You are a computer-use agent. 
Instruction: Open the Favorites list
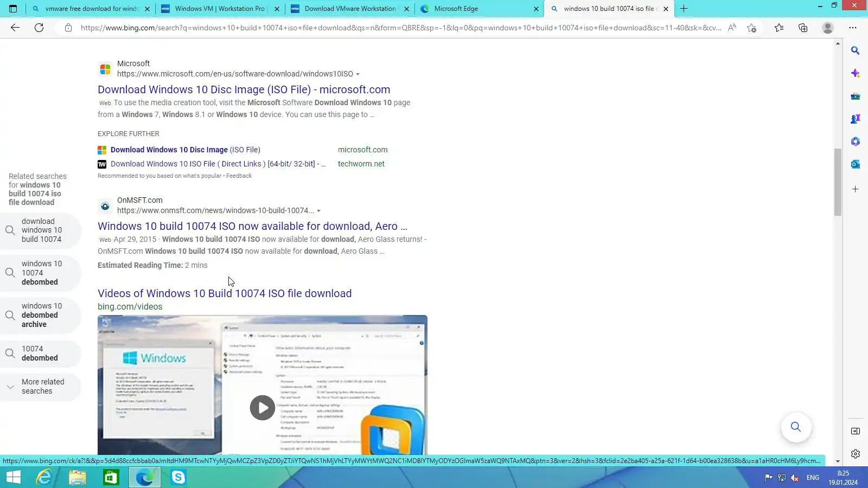coord(779,28)
